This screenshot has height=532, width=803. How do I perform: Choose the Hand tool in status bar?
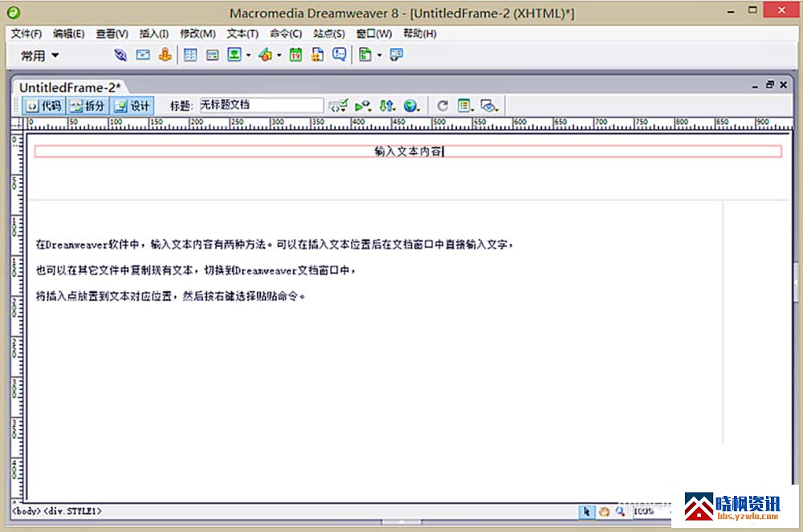[604, 511]
